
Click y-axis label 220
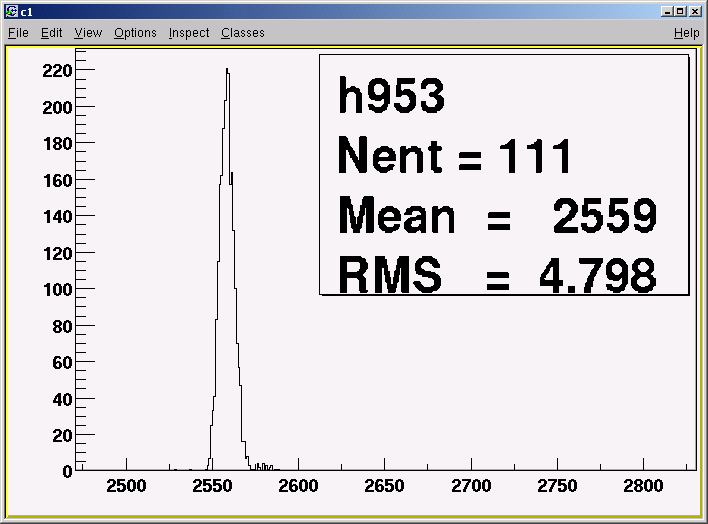pyautogui.click(x=57, y=70)
